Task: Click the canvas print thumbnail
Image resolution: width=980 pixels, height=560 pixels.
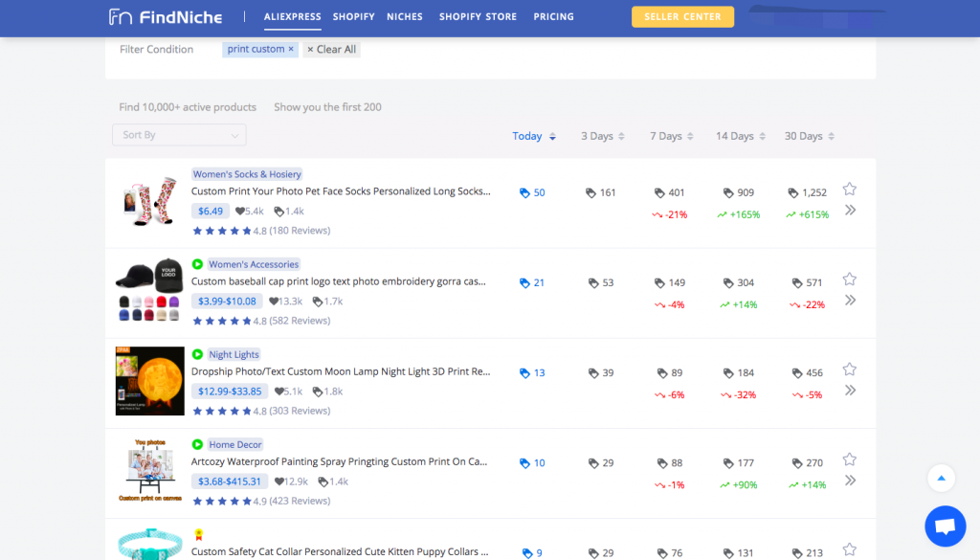Action: click(x=150, y=470)
